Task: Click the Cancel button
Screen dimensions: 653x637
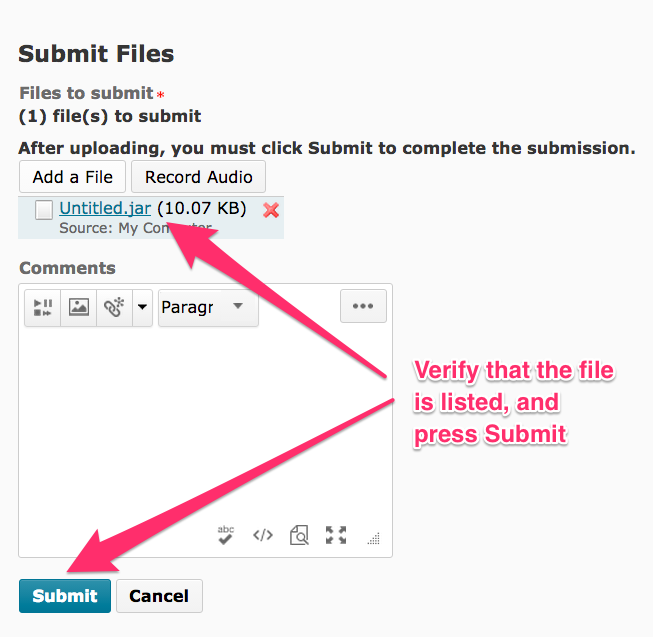Action: click(x=159, y=596)
